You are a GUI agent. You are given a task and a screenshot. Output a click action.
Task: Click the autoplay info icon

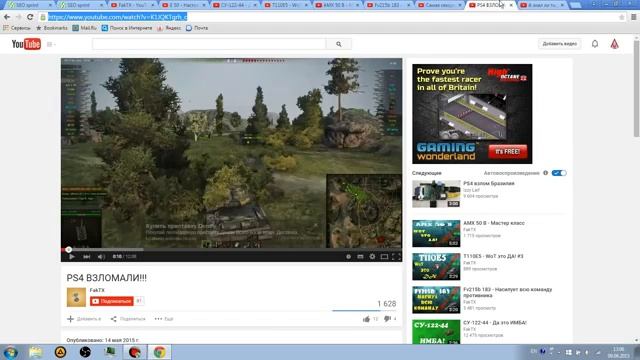click(545, 173)
